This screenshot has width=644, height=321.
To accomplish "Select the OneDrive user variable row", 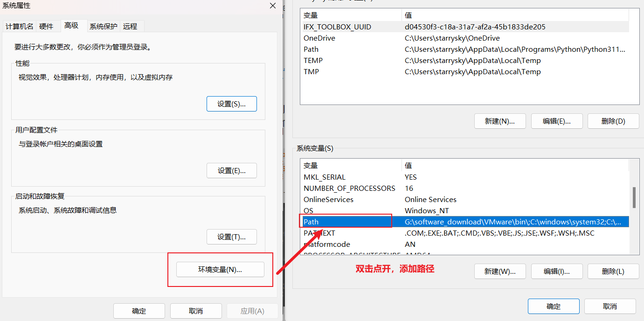I will click(x=464, y=38).
